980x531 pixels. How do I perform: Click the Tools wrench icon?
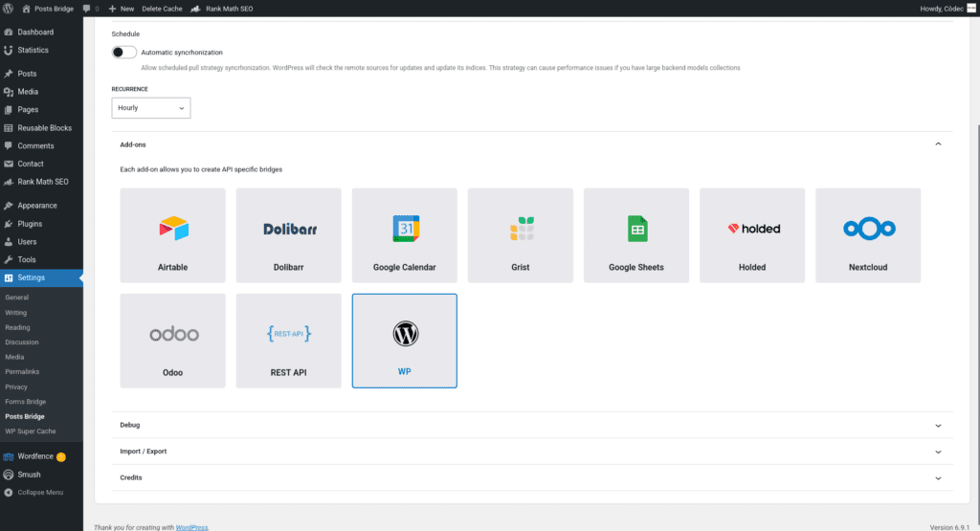coord(8,260)
